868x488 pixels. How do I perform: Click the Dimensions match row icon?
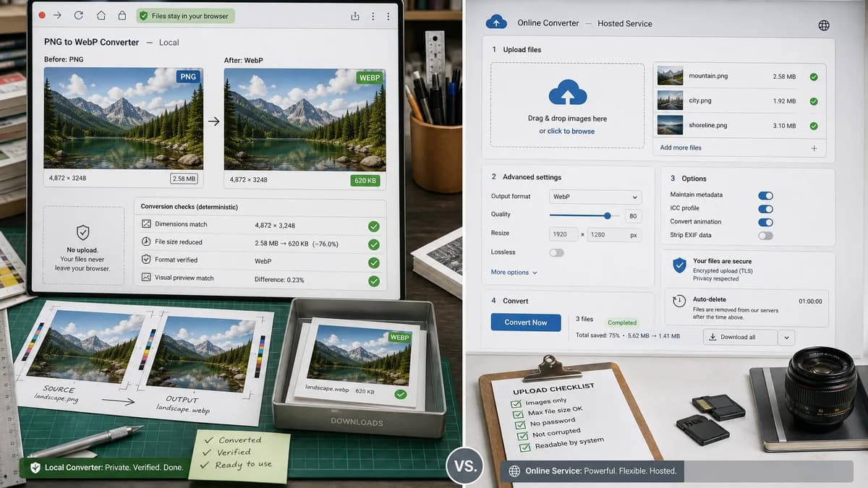pos(147,225)
